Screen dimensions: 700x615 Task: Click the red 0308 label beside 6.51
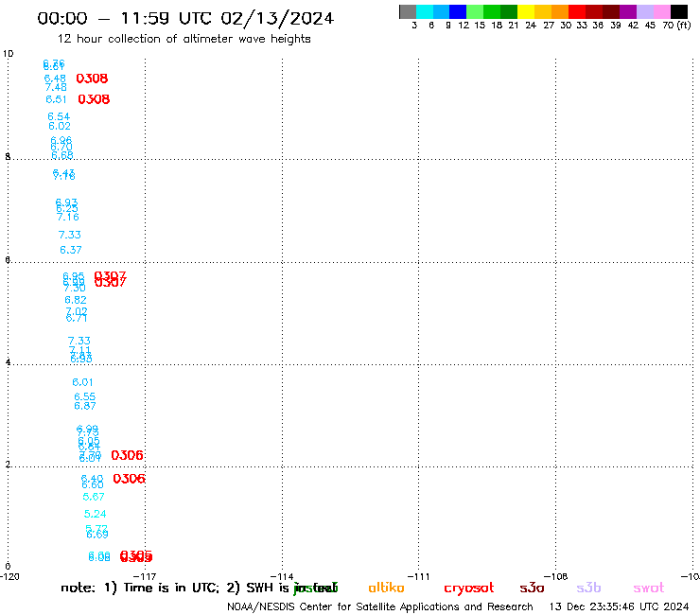[x=94, y=99]
